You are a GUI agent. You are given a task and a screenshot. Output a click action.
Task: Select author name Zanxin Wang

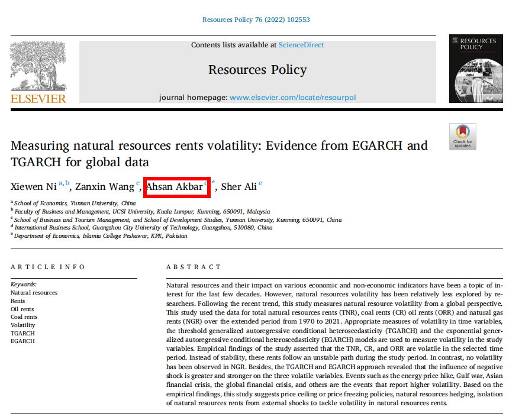coord(104,187)
